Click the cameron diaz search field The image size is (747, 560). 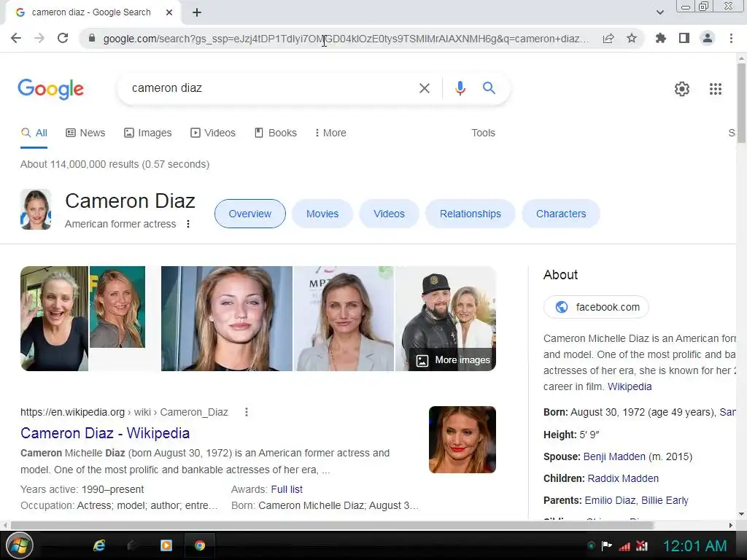pyautogui.click(x=267, y=88)
